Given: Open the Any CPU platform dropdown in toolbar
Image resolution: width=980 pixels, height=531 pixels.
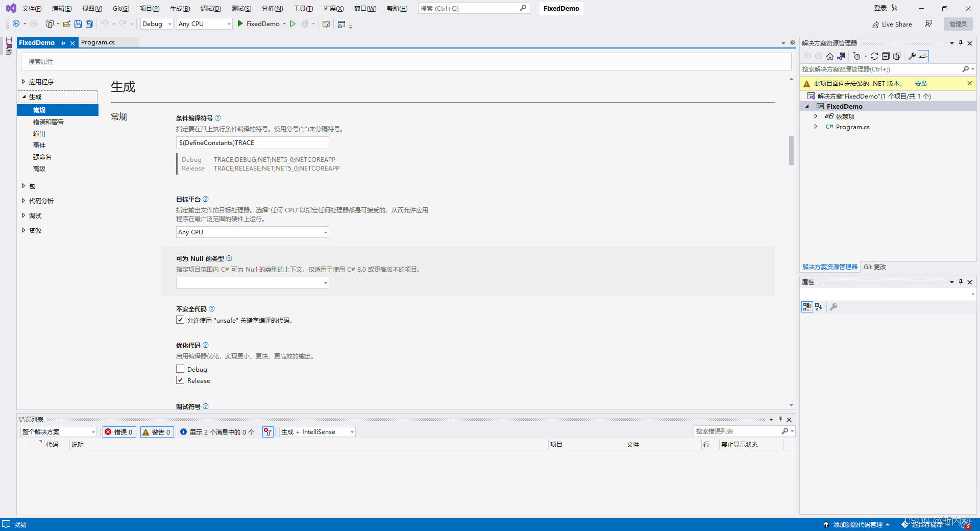Looking at the screenshot, I should click(x=205, y=23).
